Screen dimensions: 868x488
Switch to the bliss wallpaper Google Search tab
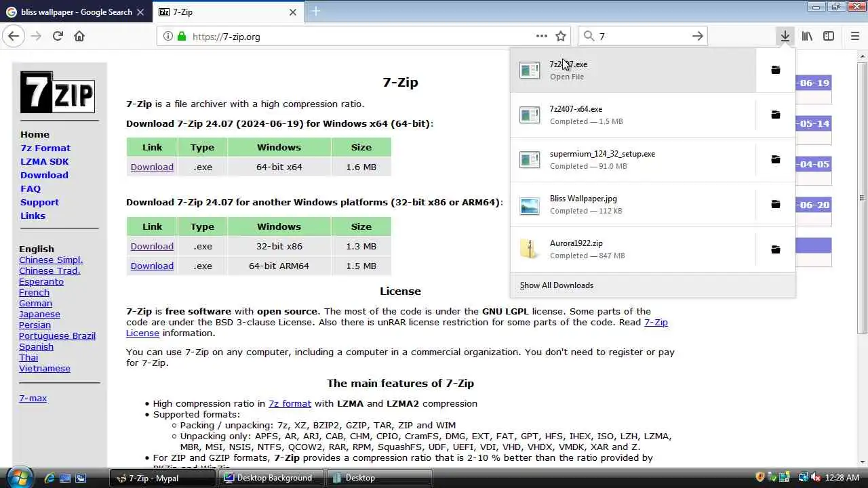coord(77,12)
